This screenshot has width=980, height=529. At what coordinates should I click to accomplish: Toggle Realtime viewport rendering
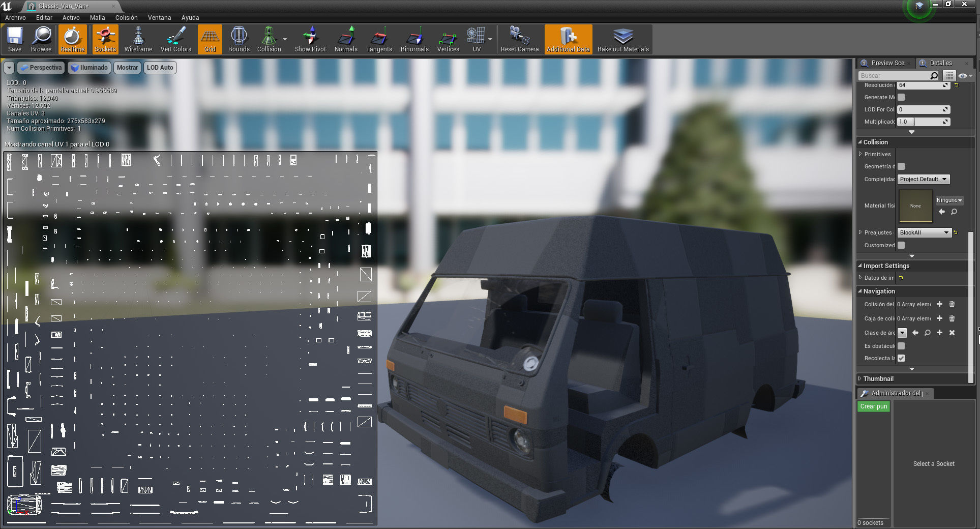[72, 40]
